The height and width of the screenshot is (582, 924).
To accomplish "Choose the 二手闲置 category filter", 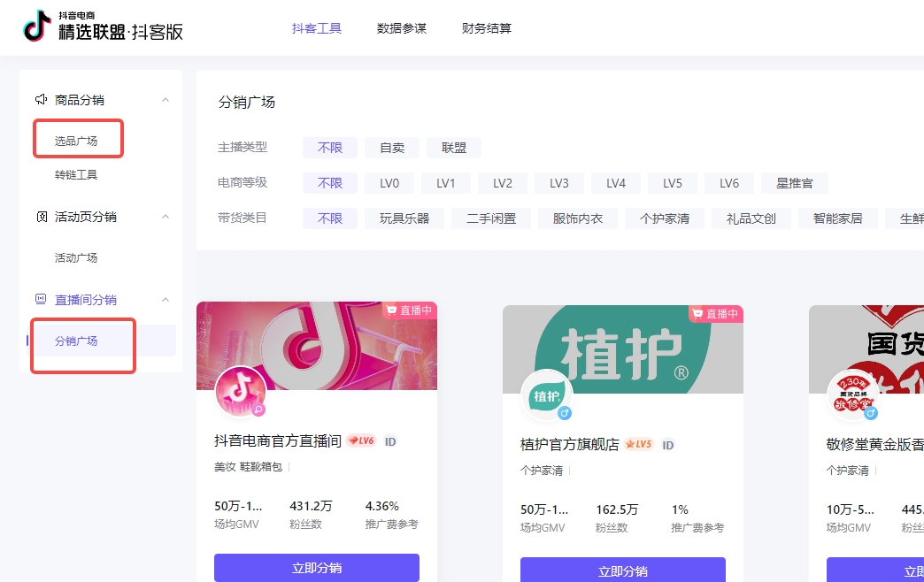I will click(491, 218).
